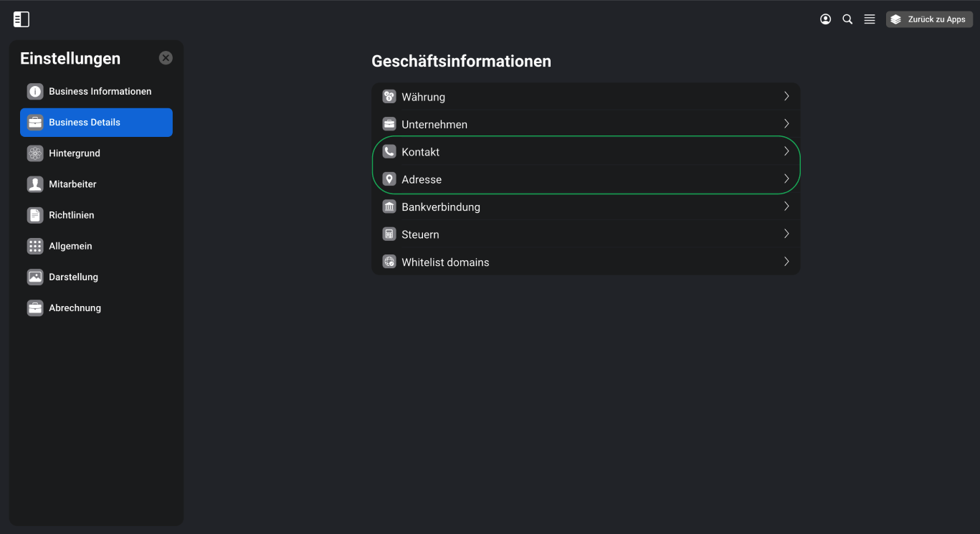The height and width of the screenshot is (534, 980).
Task: Click the Whitelist domains globe icon
Action: [x=389, y=262]
